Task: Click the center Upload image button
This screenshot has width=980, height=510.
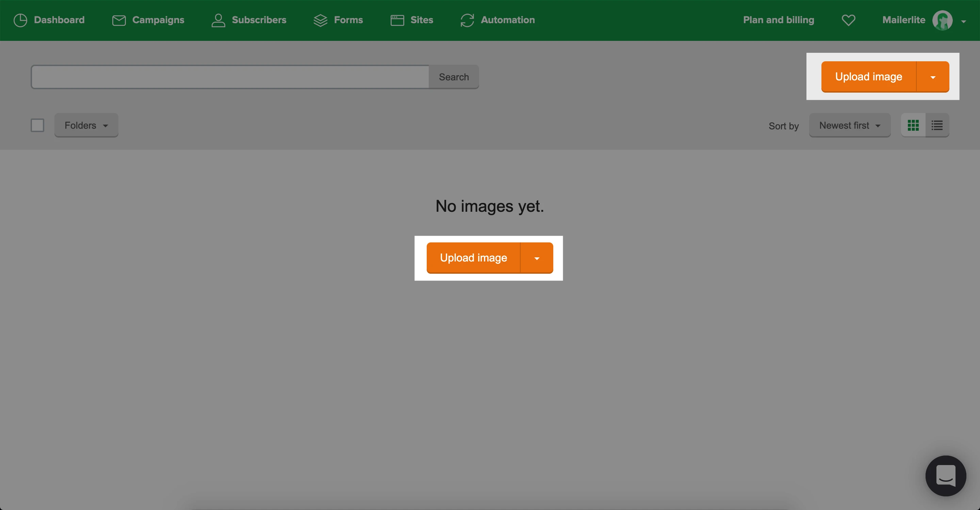Action: [473, 258]
